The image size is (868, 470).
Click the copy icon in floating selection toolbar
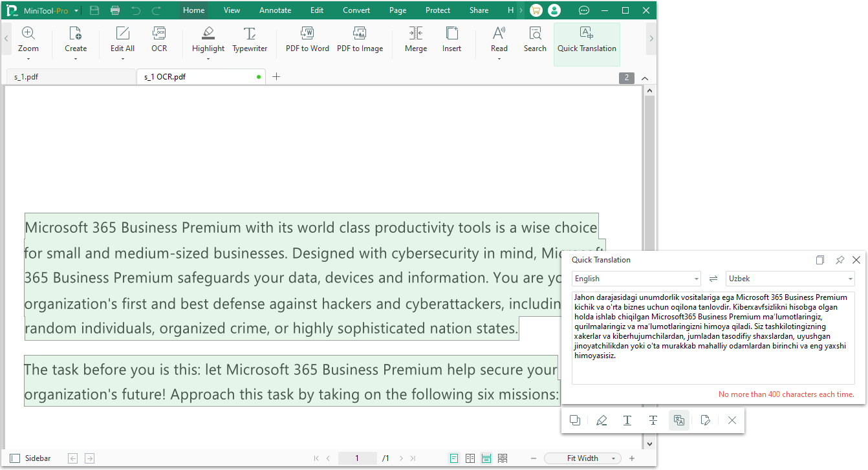(x=574, y=420)
